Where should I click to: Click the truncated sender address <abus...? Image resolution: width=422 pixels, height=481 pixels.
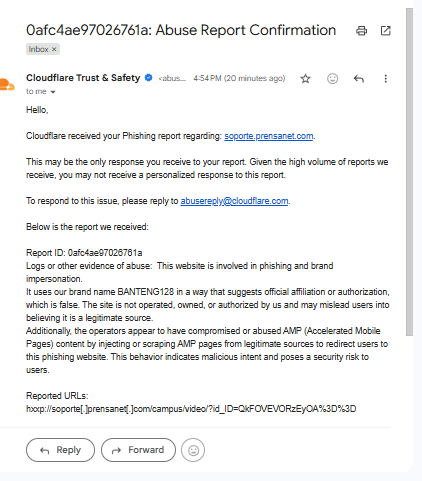point(172,78)
